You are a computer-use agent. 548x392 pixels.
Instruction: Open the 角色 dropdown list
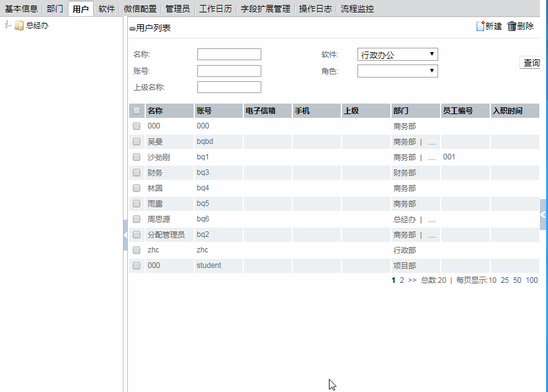coord(397,71)
